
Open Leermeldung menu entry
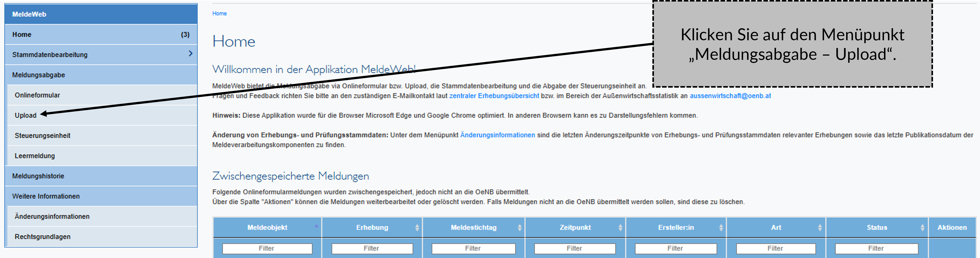click(35, 156)
